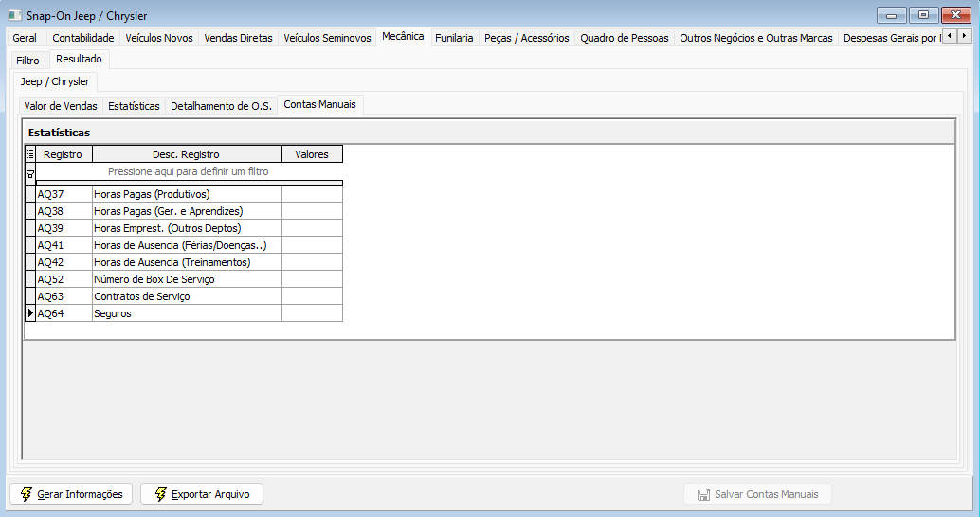
Task: Click the Valores cell for AQ63
Action: (312, 296)
